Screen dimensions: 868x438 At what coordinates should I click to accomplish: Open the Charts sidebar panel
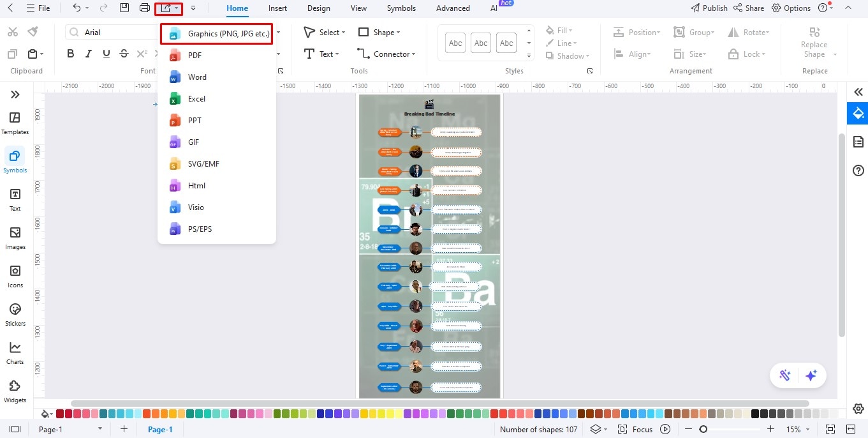pyautogui.click(x=15, y=353)
